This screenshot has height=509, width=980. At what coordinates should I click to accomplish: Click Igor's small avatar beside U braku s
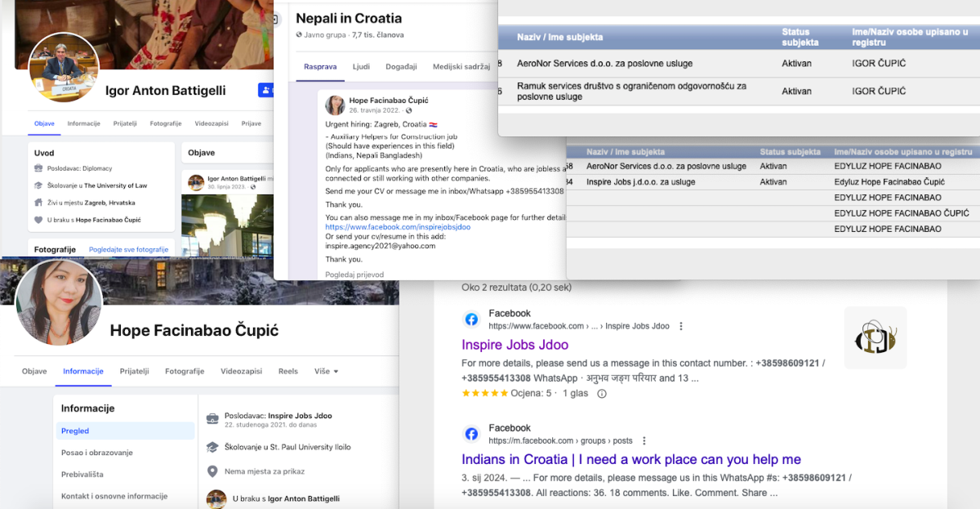(x=216, y=498)
